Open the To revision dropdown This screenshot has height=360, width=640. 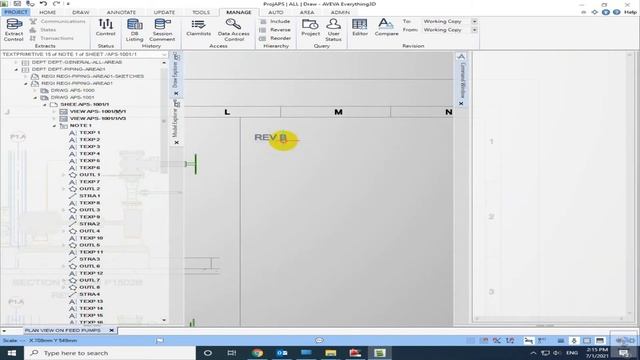tap(474, 21)
